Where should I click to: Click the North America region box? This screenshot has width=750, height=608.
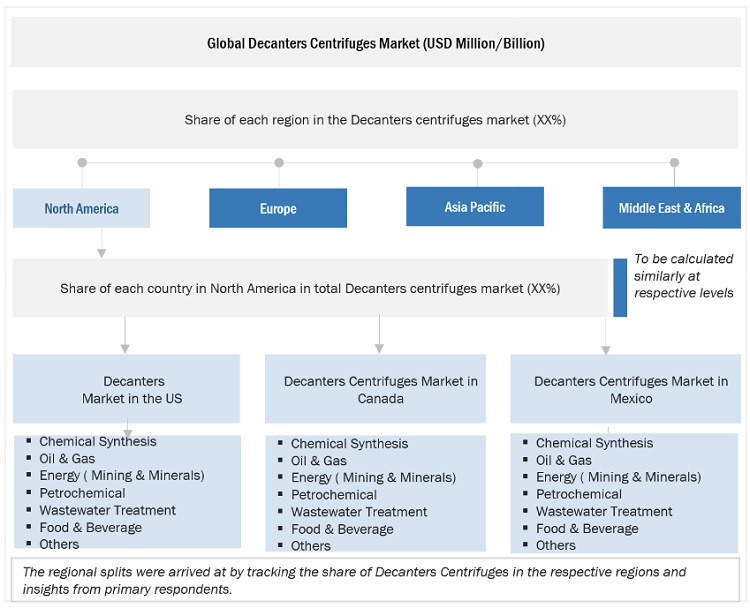(x=81, y=208)
